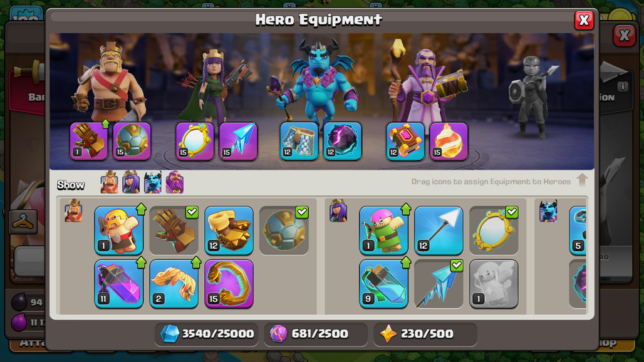The image size is (644, 362).
Task: Select the checked Action Figure mirror in Queen inventory
Action: click(494, 230)
